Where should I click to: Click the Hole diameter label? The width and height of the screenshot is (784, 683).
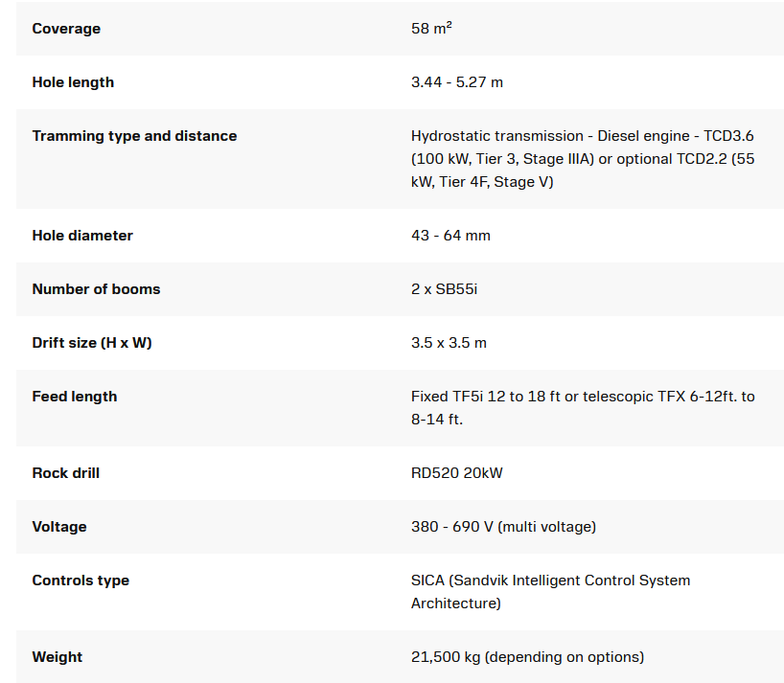point(81,236)
